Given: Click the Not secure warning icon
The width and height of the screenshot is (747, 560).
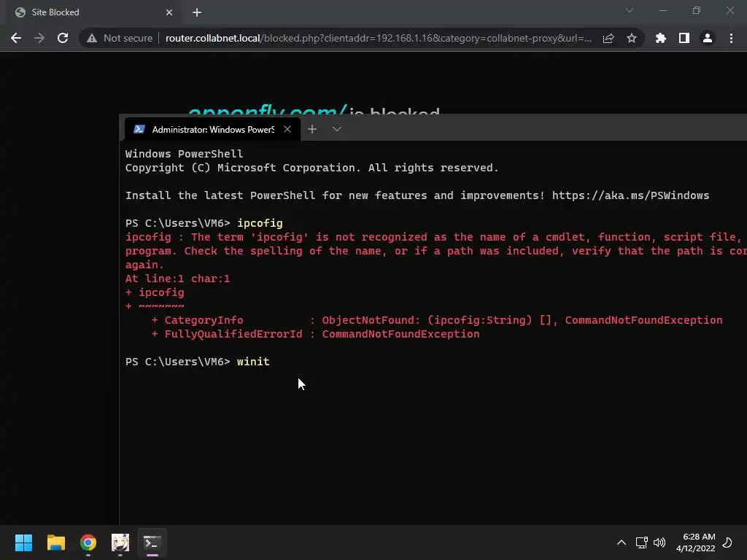Looking at the screenshot, I should pyautogui.click(x=92, y=38).
